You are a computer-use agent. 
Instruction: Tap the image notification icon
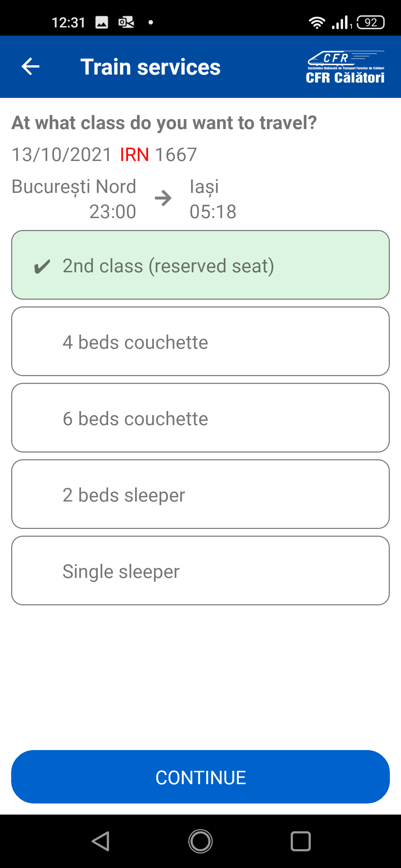pos(102,23)
